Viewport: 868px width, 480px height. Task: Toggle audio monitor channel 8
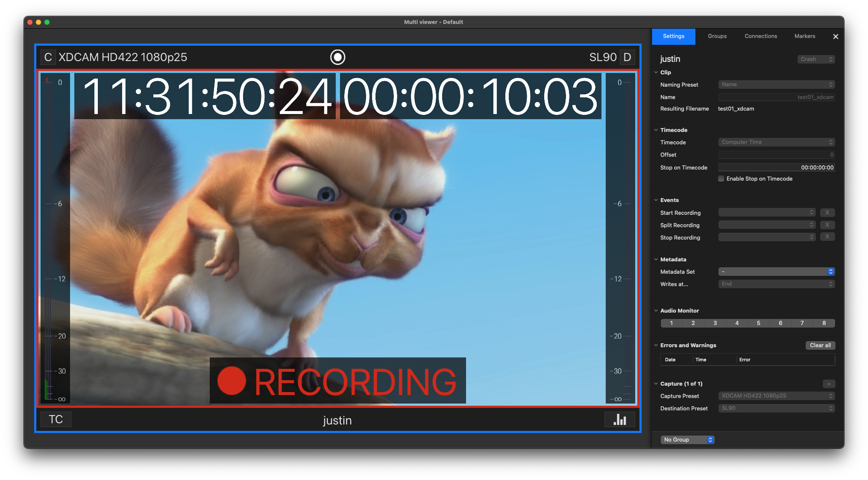click(x=824, y=323)
